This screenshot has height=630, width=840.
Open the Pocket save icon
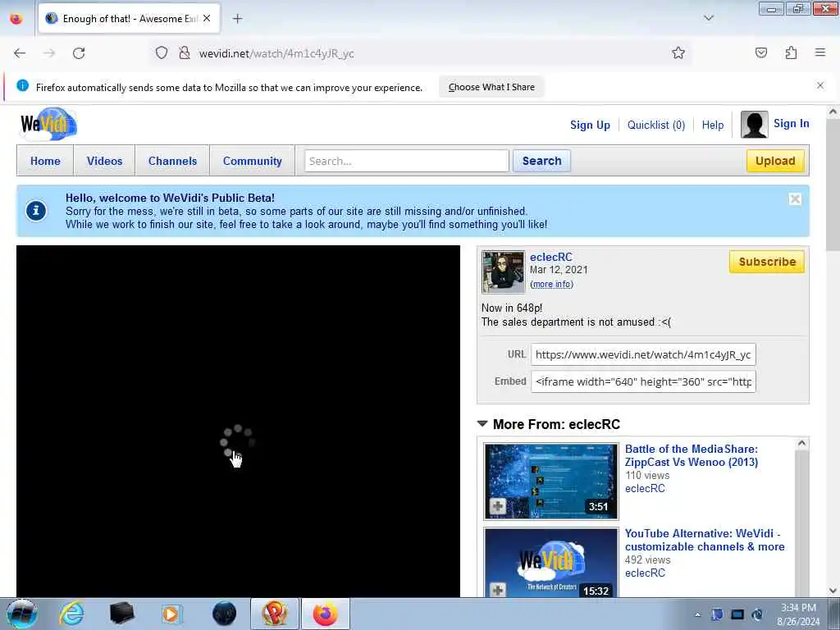pos(761,52)
